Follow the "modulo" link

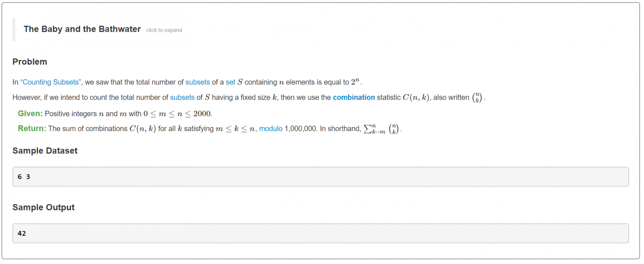coord(270,129)
